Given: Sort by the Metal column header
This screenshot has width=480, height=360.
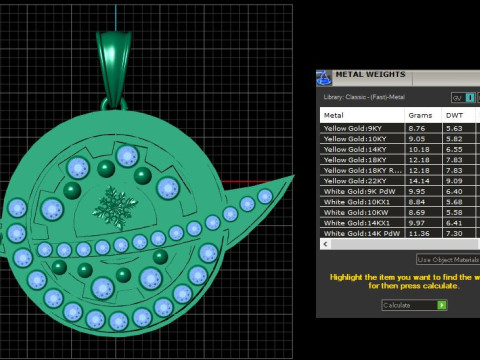Looking at the screenshot, I should [362, 115].
